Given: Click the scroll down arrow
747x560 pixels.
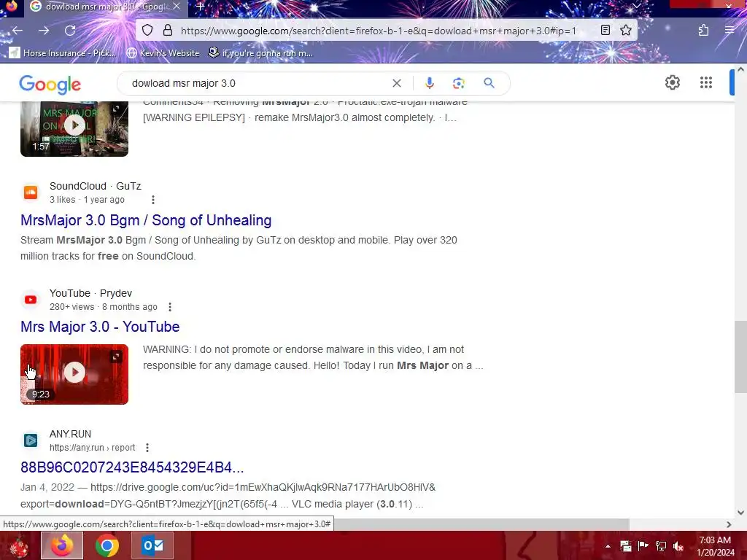Looking at the screenshot, I should (x=740, y=513).
